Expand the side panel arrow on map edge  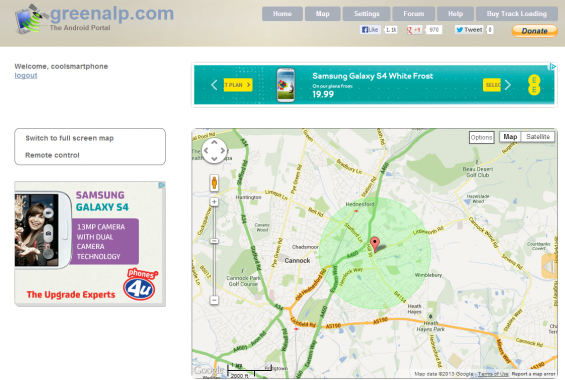coord(549,267)
